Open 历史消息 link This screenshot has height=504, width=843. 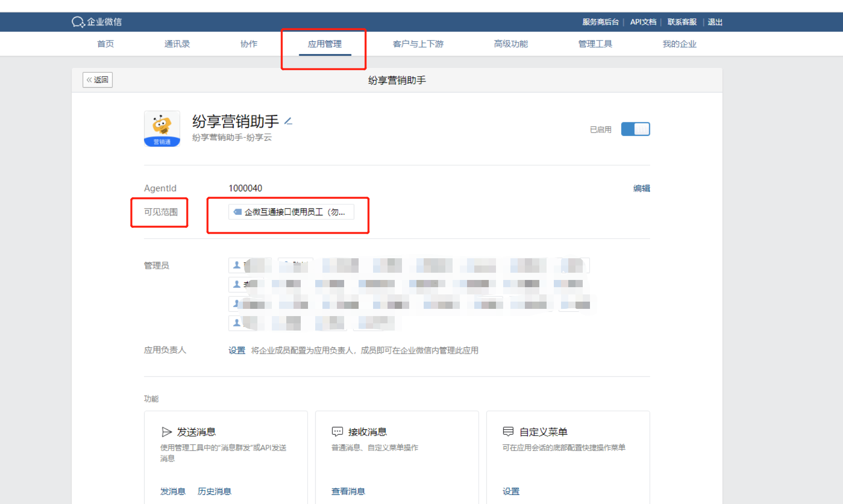click(214, 491)
